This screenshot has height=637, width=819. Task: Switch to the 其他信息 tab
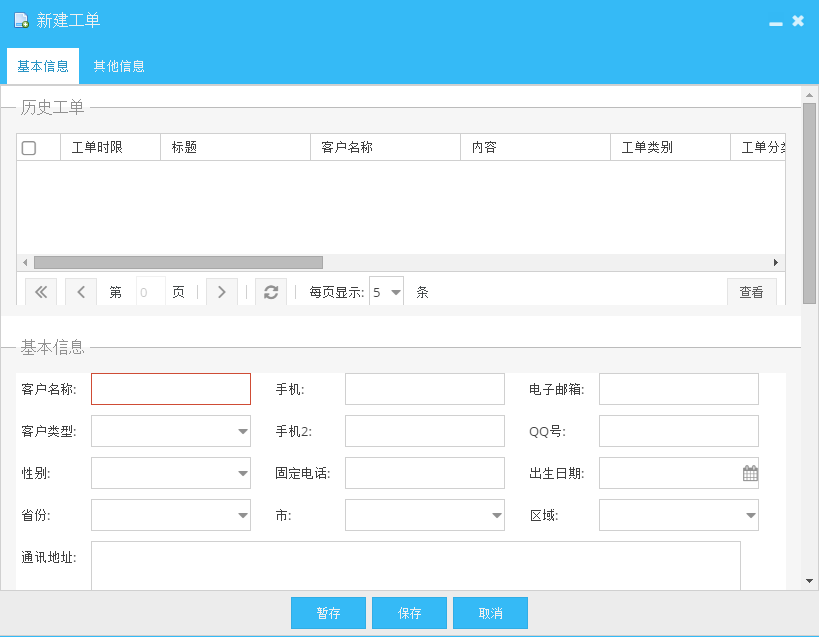tap(119, 66)
